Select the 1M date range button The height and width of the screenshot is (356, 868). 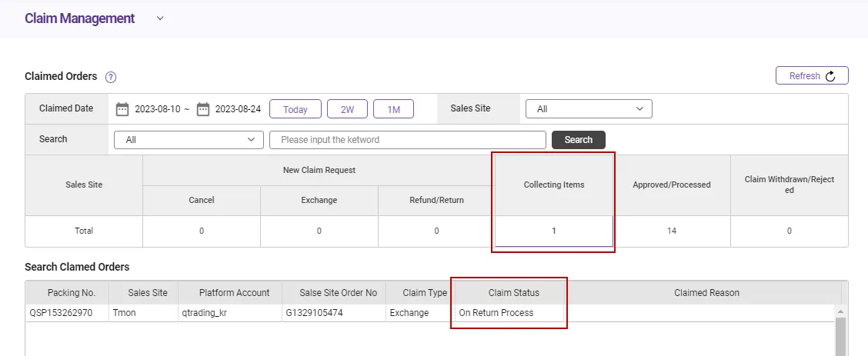pos(393,109)
